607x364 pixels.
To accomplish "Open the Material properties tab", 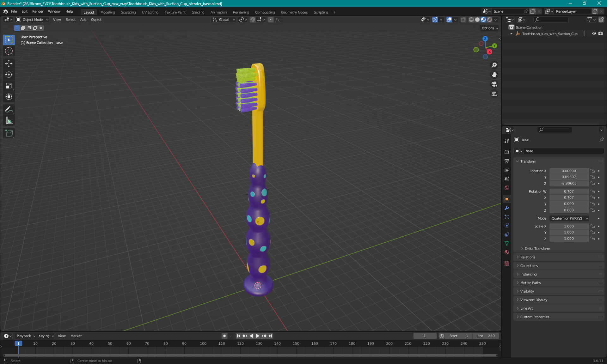I will coord(507,252).
